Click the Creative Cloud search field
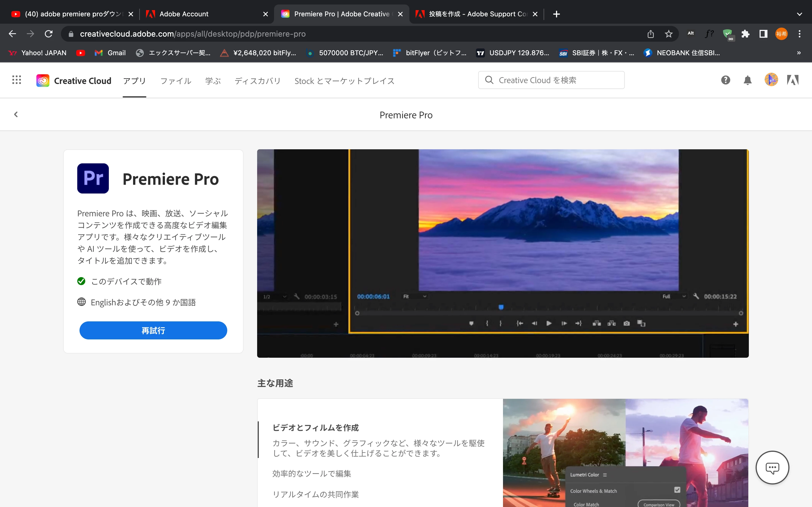The width and height of the screenshot is (812, 507). 551,80
